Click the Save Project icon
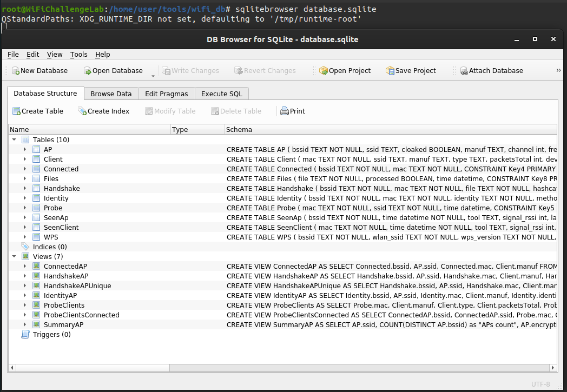567x392 pixels. pos(390,71)
